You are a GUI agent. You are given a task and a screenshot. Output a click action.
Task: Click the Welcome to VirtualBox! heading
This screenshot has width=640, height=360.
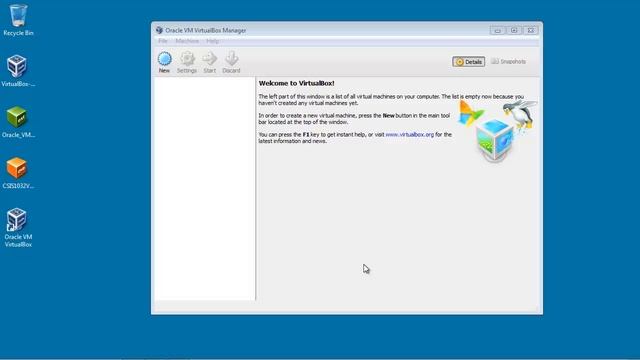296,83
